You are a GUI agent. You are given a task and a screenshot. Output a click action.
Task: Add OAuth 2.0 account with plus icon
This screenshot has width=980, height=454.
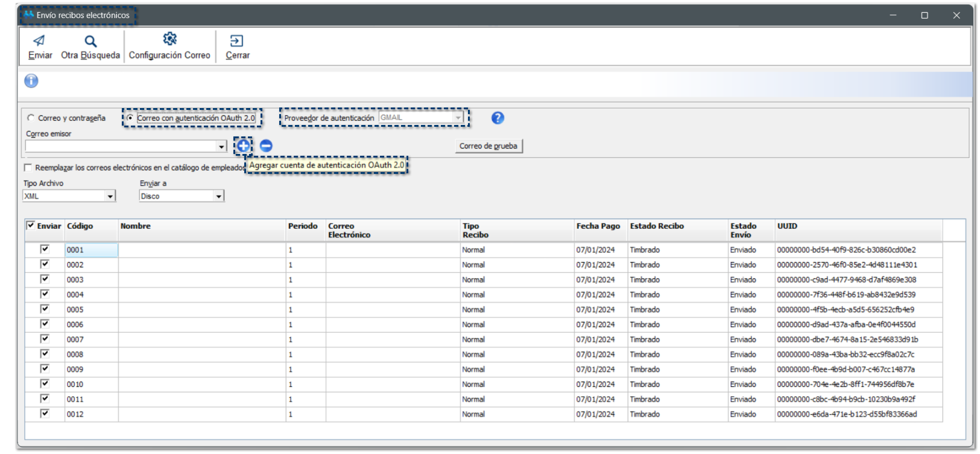243,145
